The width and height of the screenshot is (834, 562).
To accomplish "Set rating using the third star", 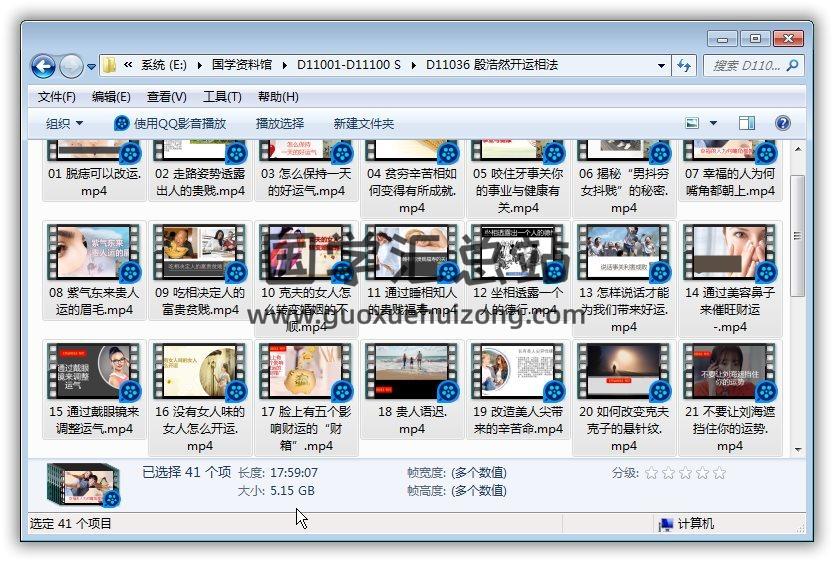I will (x=686, y=473).
